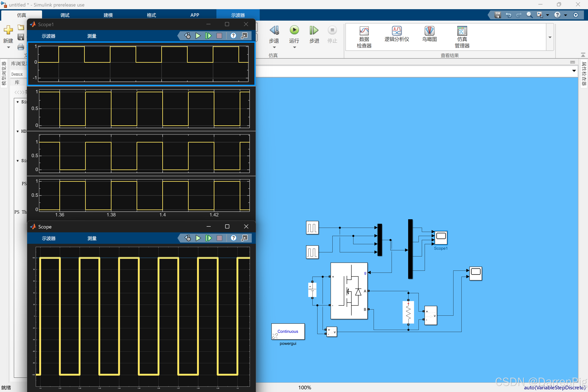The image size is (588, 392).
Task: Switch to the Modeling (建模) tab
Action: tap(108, 15)
